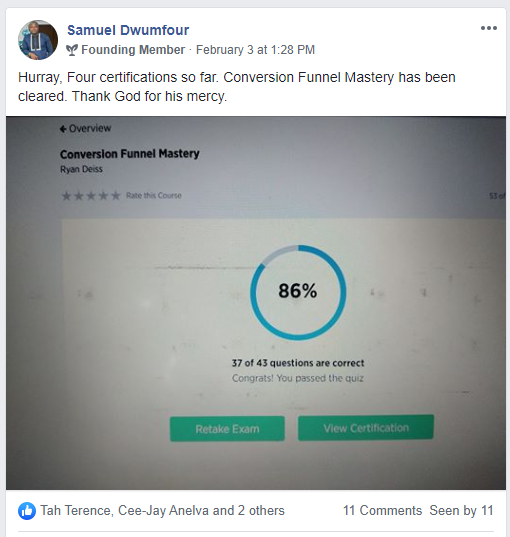This screenshot has height=537, width=510.
Task: Click the Seen by 11 text
Action: point(461,511)
